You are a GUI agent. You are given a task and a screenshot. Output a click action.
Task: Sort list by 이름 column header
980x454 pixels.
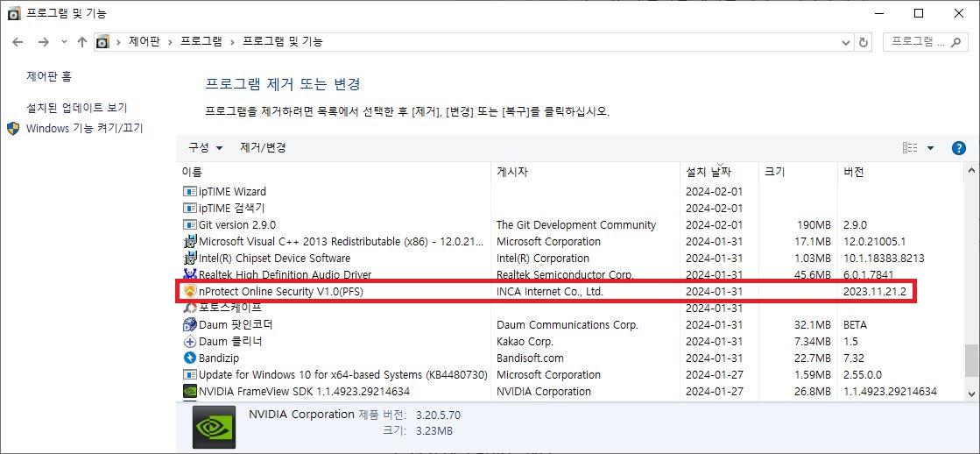335,172
